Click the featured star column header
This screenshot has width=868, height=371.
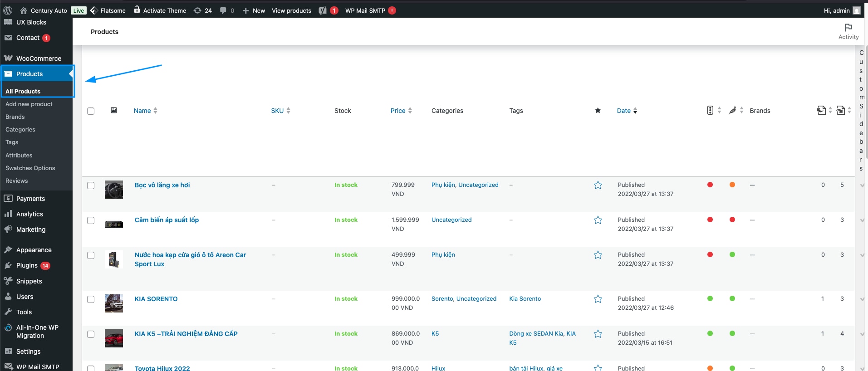pyautogui.click(x=598, y=111)
